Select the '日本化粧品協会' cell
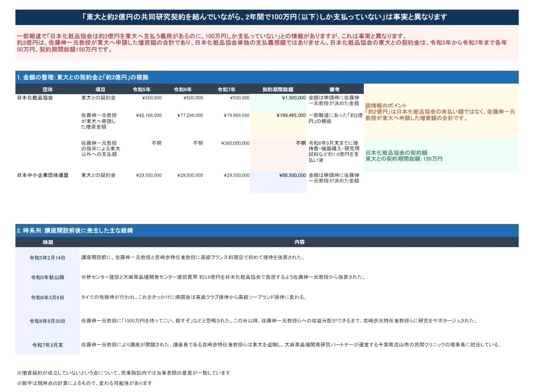Image resolution: width=540 pixels, height=392 pixels. pyautogui.click(x=35, y=98)
